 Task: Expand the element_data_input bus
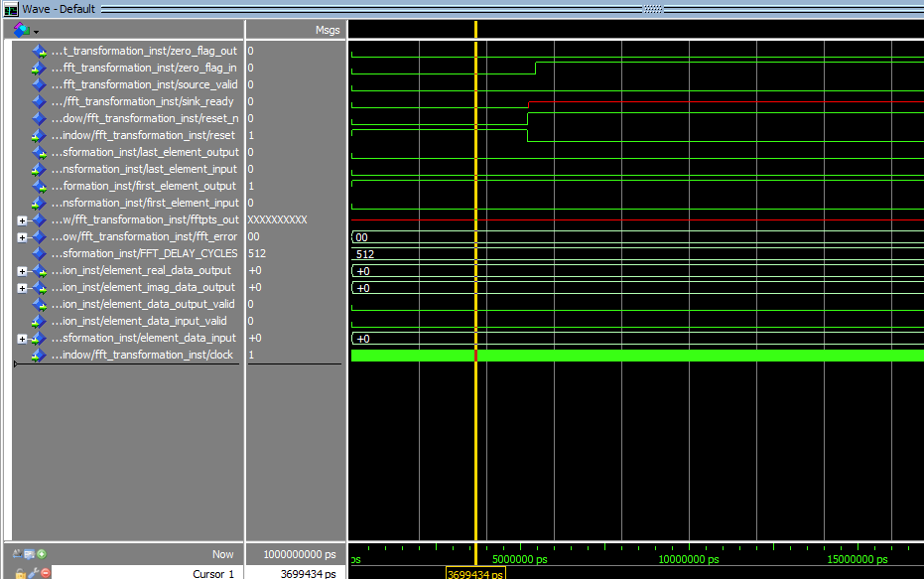(22, 338)
